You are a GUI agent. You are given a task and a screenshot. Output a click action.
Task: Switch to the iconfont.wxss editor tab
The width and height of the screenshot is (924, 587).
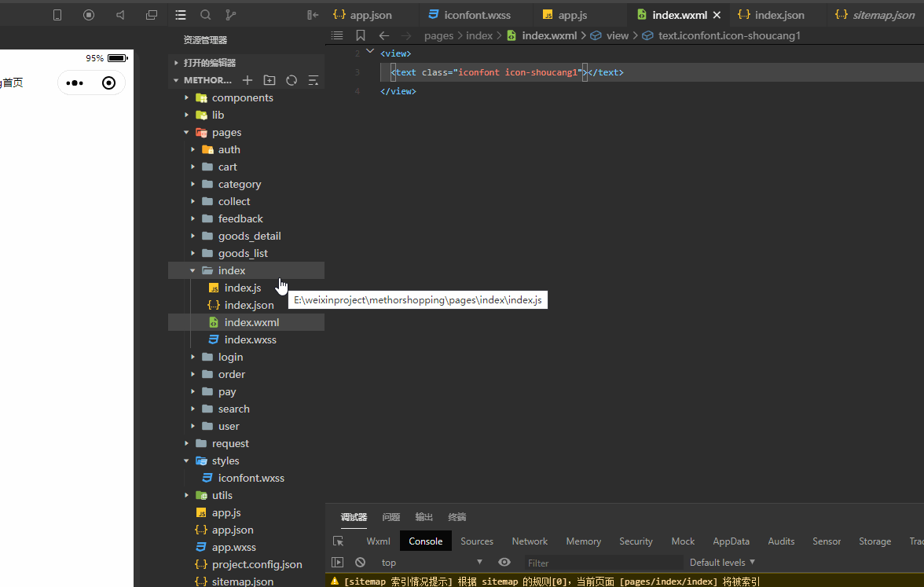[x=478, y=15]
